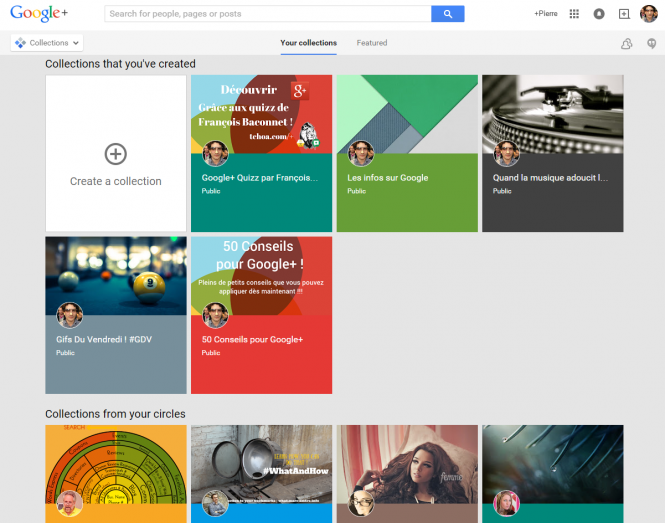
Task: Click the Google+ logo
Action: [39, 14]
